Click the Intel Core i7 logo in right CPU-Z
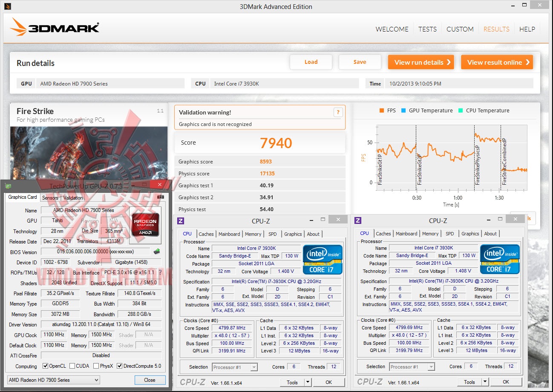The image size is (553, 392). click(500, 259)
